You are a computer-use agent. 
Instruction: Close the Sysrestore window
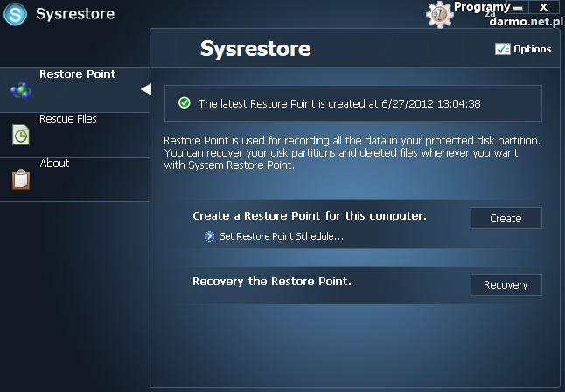click(543, 7)
